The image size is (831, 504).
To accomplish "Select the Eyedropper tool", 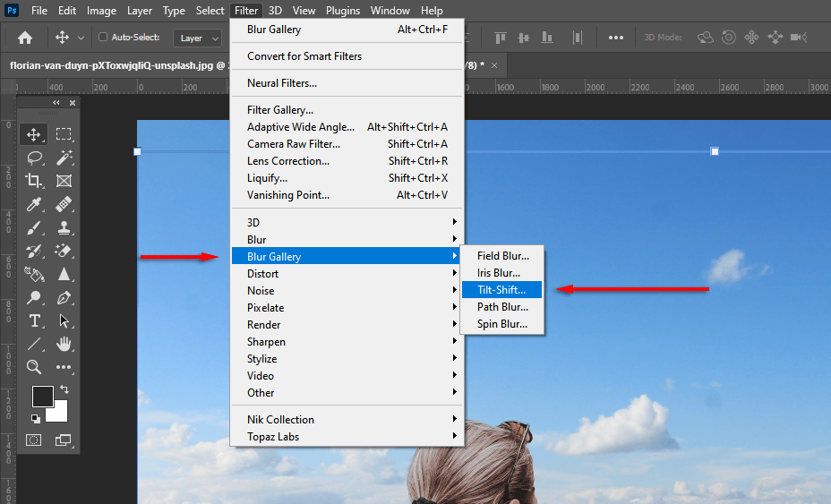I will (34, 204).
